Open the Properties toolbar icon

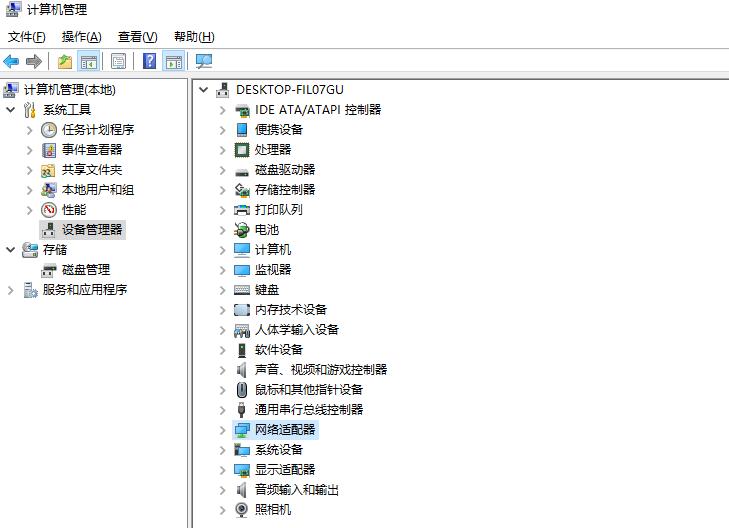[119, 61]
